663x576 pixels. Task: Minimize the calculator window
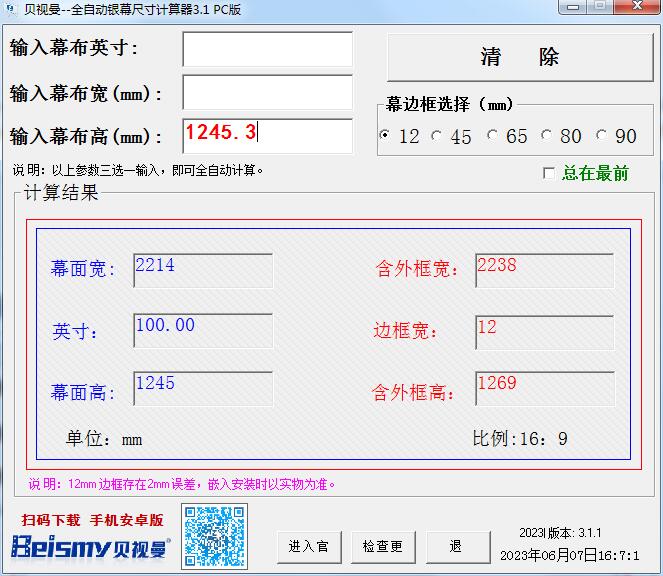coord(573,7)
